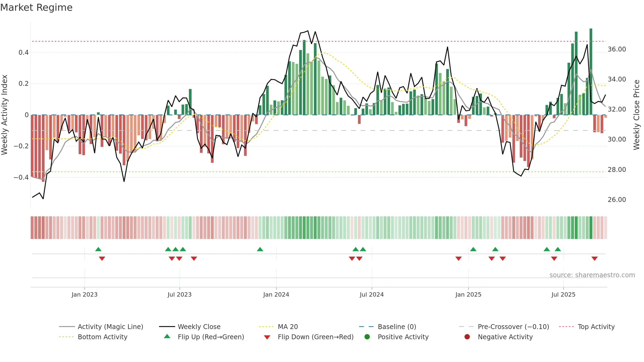Click the last flip-down marker after Jul 2025
The width and height of the screenshot is (644, 362).
pyautogui.click(x=595, y=258)
